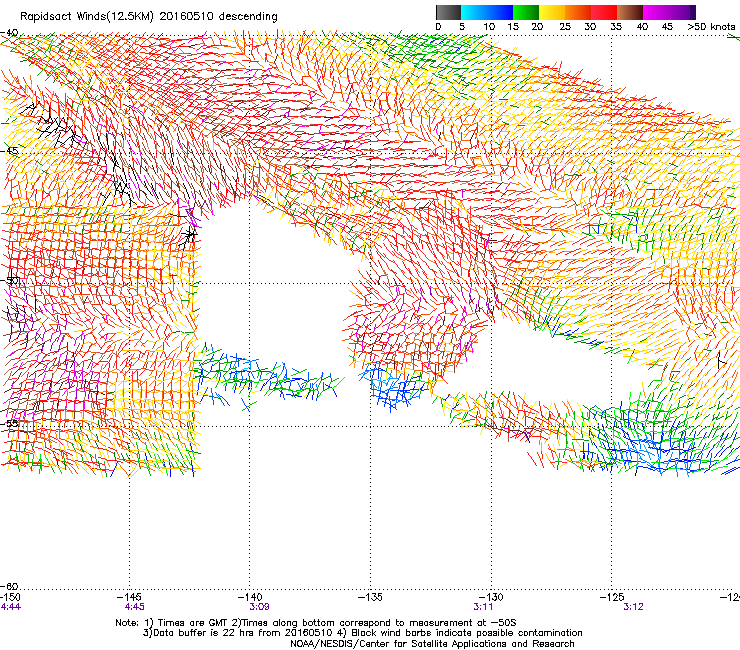Click the -125 longitude axis label
740x650 pixels.
(612, 597)
